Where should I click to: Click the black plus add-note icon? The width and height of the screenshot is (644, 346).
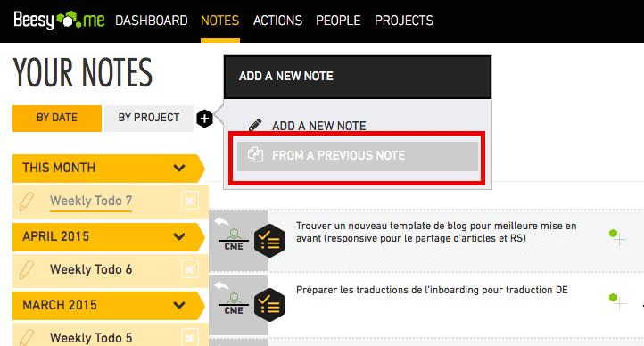(204, 119)
